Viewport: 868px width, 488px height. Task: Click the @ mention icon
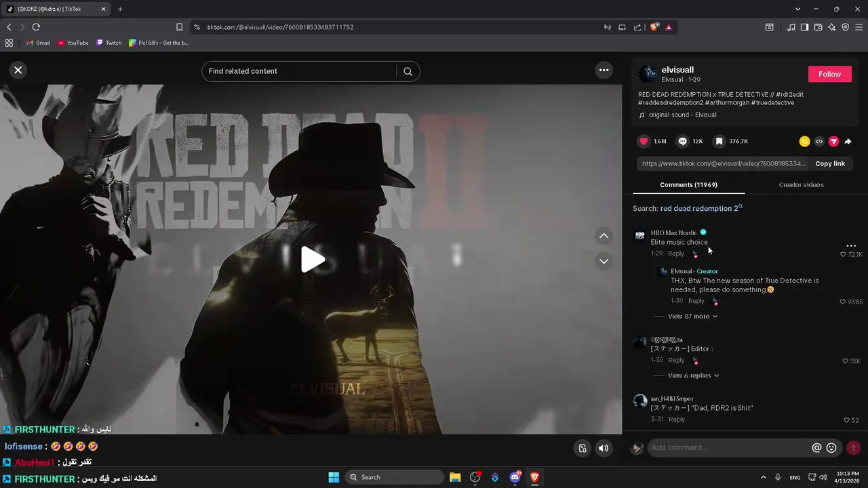[816, 447]
